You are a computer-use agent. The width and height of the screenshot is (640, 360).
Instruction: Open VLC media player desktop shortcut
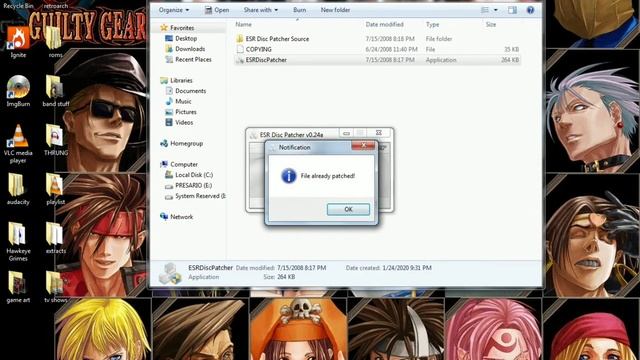[x=18, y=143]
